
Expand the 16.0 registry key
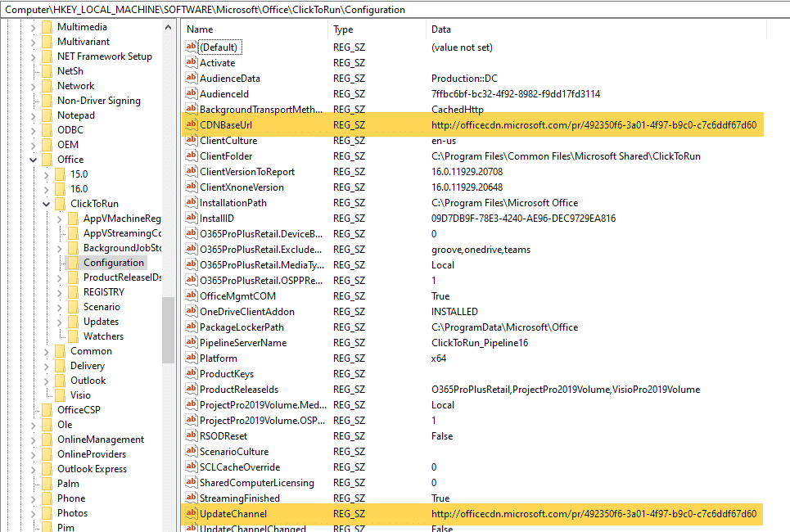tap(47, 189)
